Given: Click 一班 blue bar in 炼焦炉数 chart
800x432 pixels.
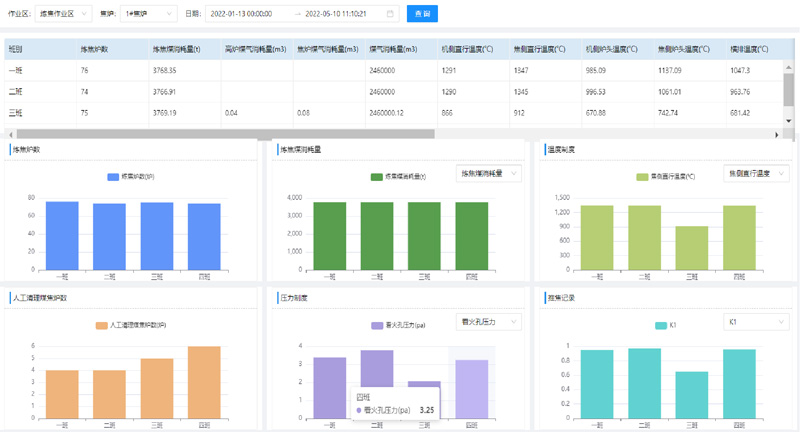Looking at the screenshot, I should point(62,236).
